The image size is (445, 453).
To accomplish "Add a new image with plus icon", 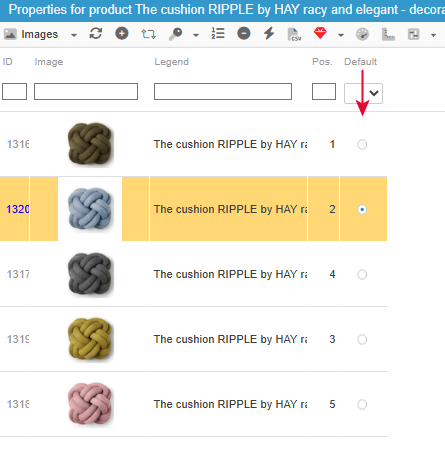I will coord(122,34).
